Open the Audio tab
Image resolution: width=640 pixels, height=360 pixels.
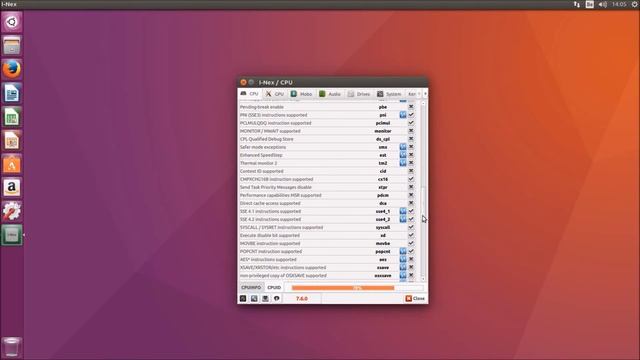[x=330, y=94]
